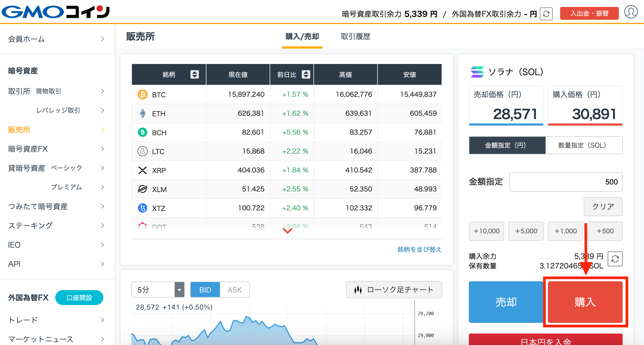Open トレード under 外国為替FX
Image resolution: width=644 pixels, height=345 pixels.
(56, 320)
